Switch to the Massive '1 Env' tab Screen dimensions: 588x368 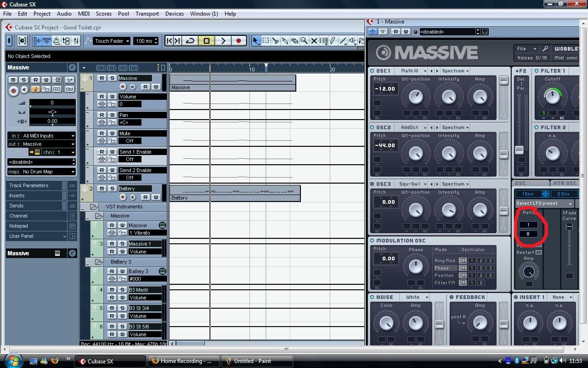[x=528, y=194]
